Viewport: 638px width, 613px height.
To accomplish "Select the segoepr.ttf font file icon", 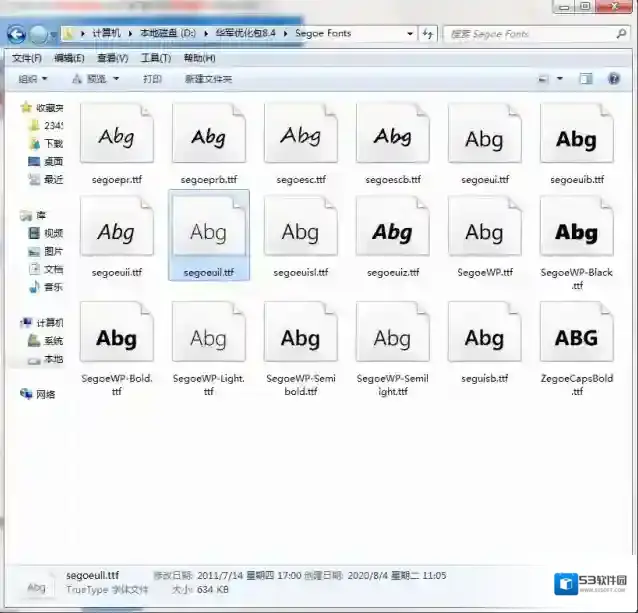I will click(116, 136).
